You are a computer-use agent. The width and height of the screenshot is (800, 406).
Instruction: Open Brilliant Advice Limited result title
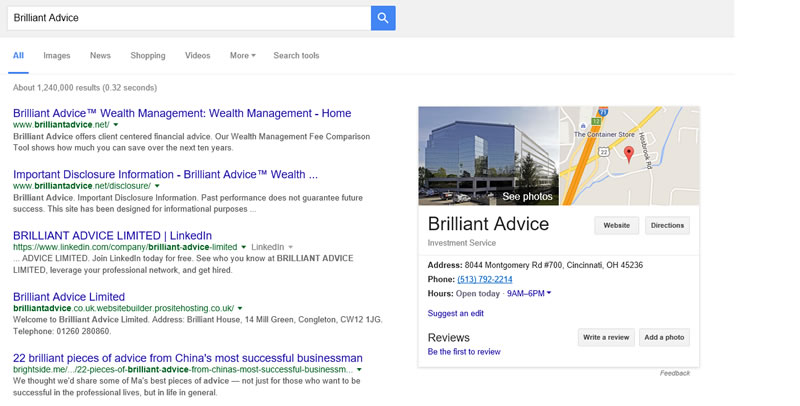click(x=69, y=297)
